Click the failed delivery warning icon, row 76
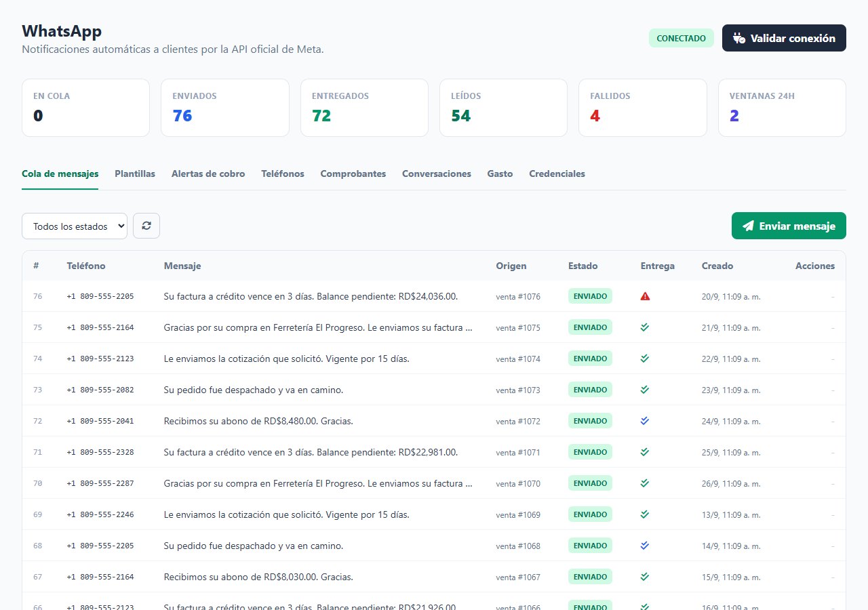Viewport: 868px width, 610px height. pyautogui.click(x=645, y=296)
